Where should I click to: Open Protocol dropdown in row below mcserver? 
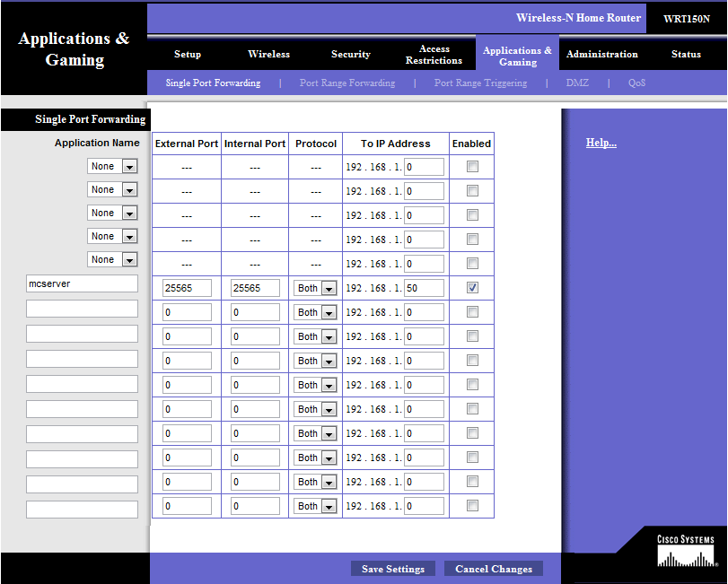(x=315, y=312)
